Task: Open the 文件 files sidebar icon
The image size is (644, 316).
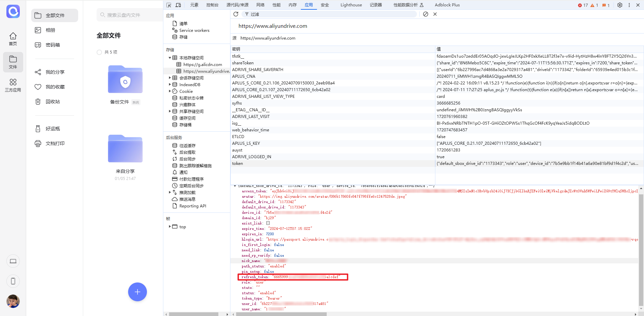Action: coord(13,62)
